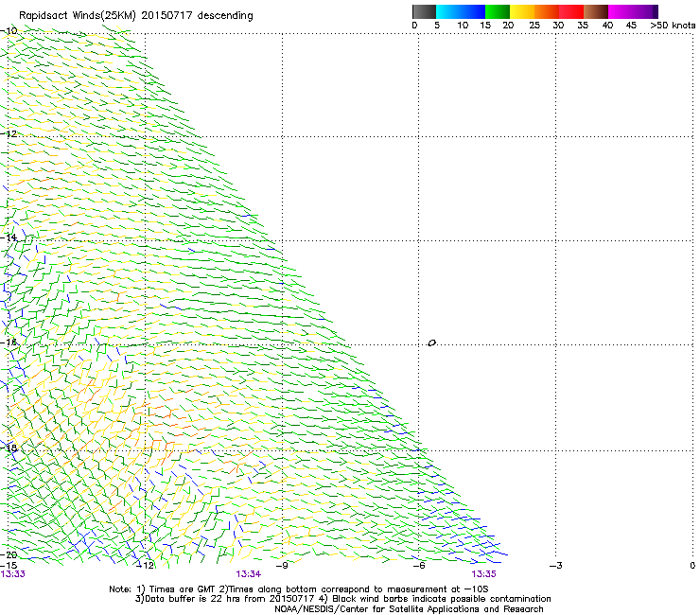Image resolution: width=700 pixels, height=615 pixels.
Task: Click the latitude label '-18' on the left axis
Action: coord(9,448)
